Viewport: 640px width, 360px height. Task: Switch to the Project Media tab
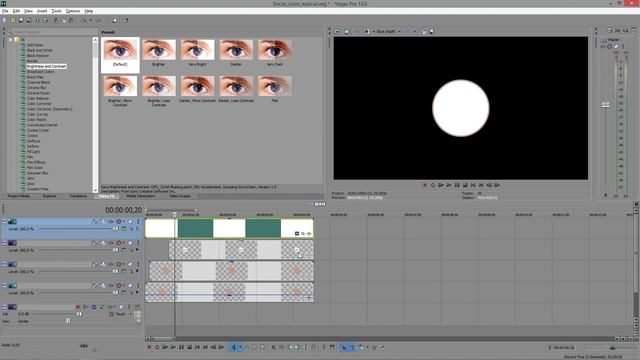(19, 196)
